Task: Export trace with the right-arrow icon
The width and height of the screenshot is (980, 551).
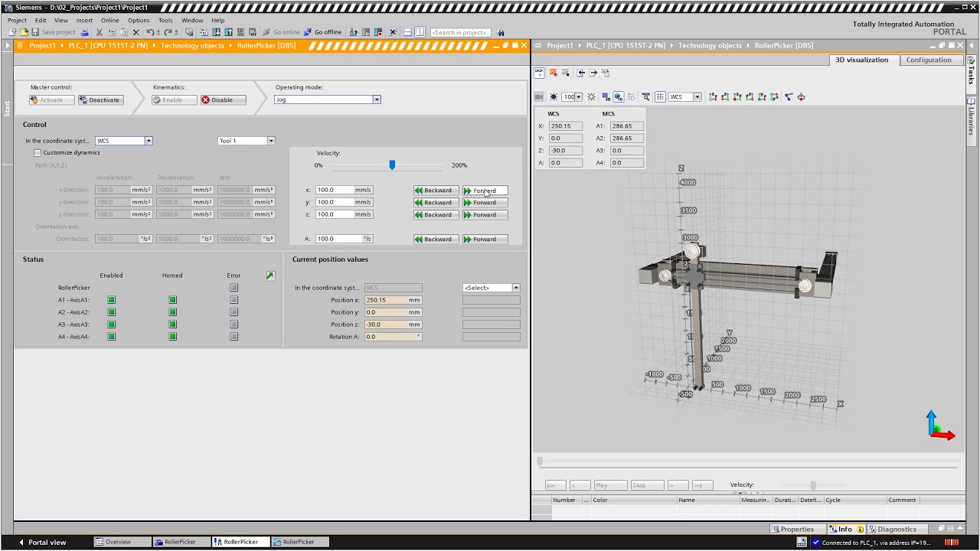Action: click(x=593, y=73)
